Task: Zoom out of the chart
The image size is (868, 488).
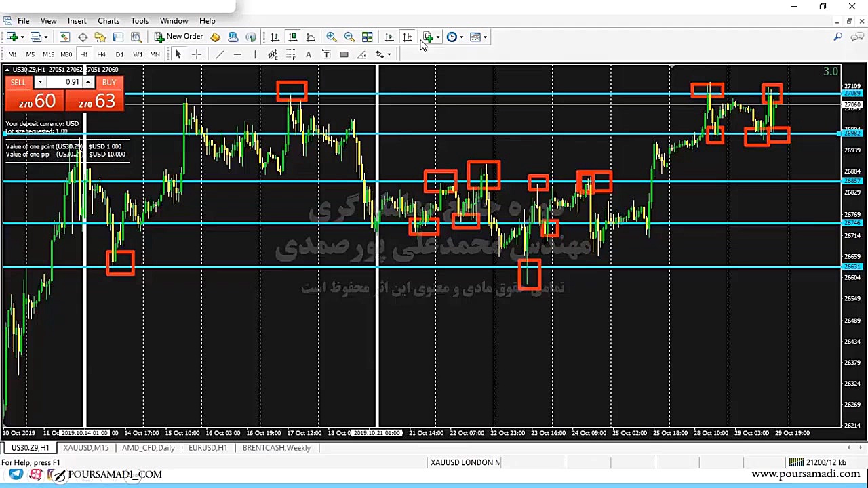Action: coord(349,37)
